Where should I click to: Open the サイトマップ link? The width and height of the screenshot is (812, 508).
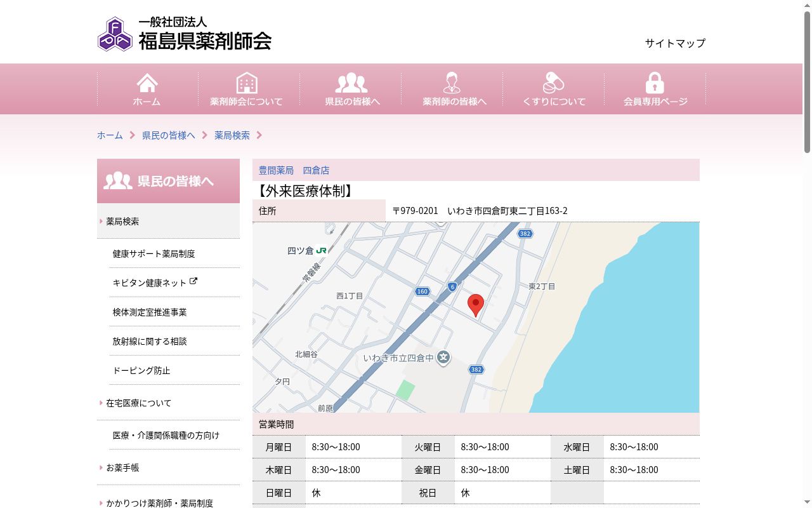pyautogui.click(x=675, y=43)
